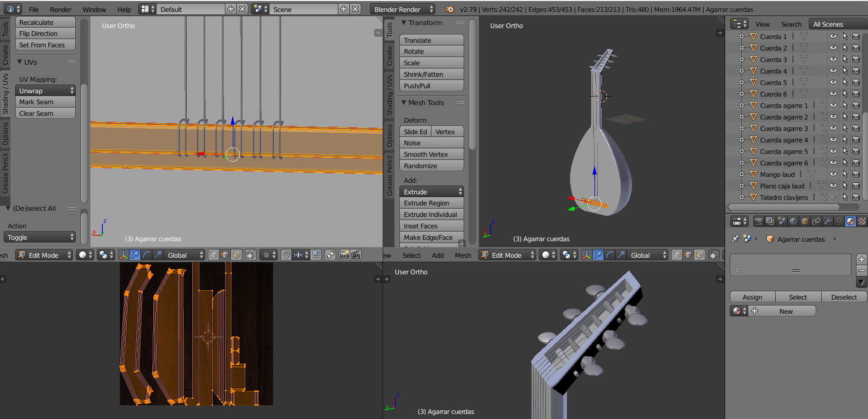This screenshot has width=868, height=419.
Task: Open the Unwrap dropdown
Action: [45, 91]
